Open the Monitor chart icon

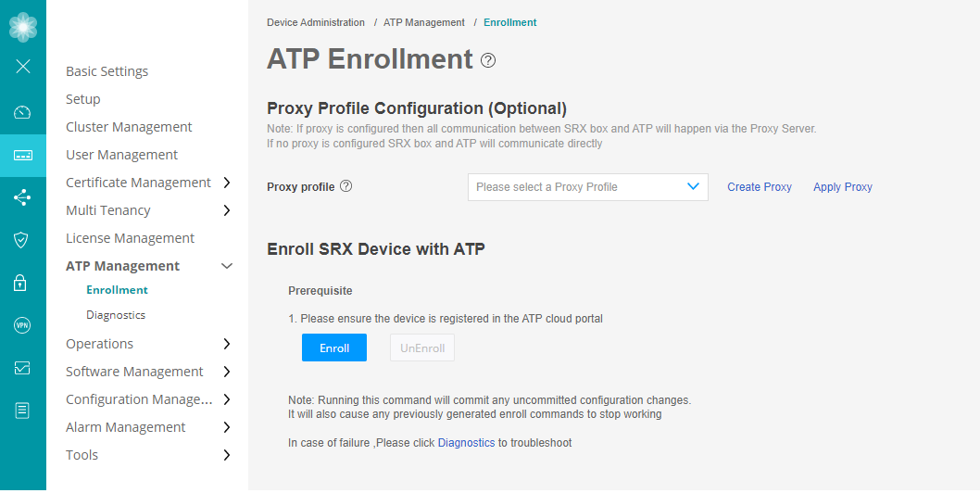[23, 368]
